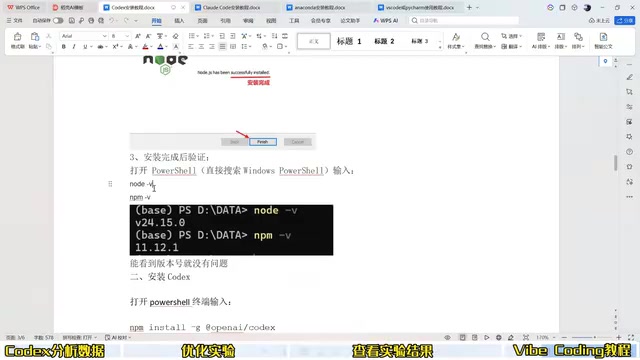Add a new document tab
Viewport: 640px width, 360px height.
[469, 7]
